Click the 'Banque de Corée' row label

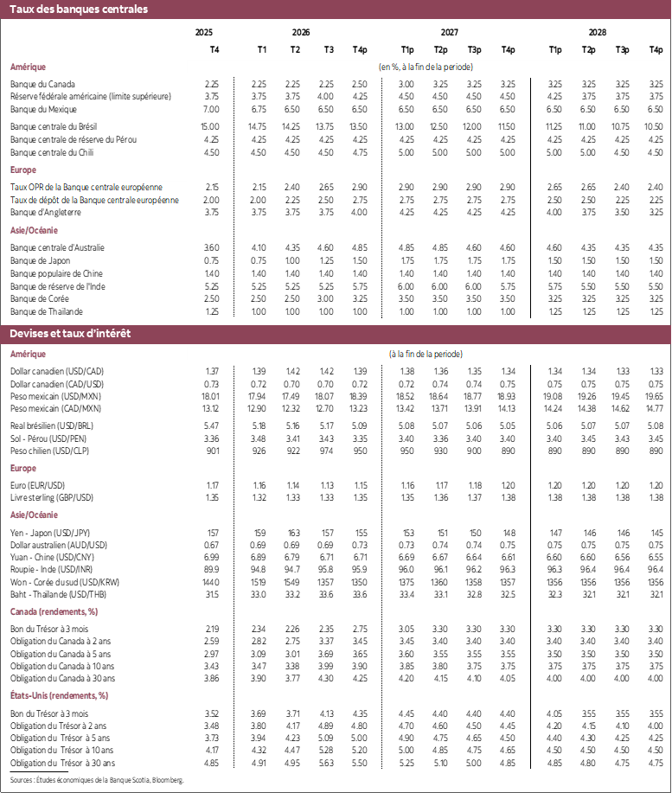pyautogui.click(x=40, y=298)
